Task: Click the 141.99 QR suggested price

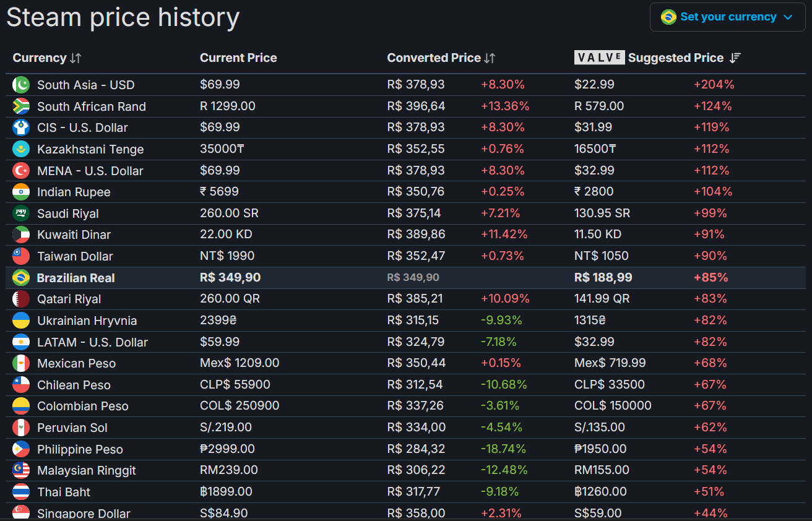Action: [x=602, y=298]
